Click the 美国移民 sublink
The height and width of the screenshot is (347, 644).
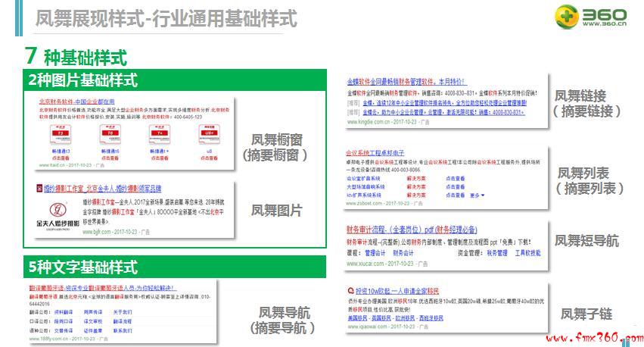[357, 318]
